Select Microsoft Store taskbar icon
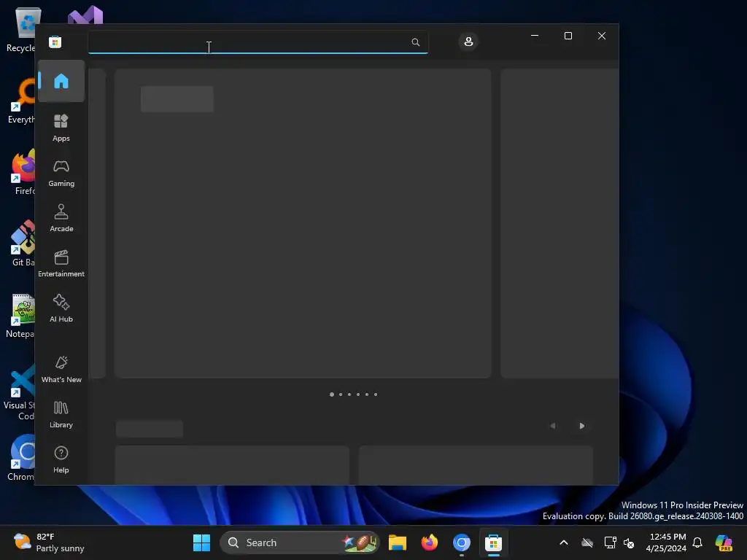This screenshot has width=747, height=560. click(x=493, y=542)
